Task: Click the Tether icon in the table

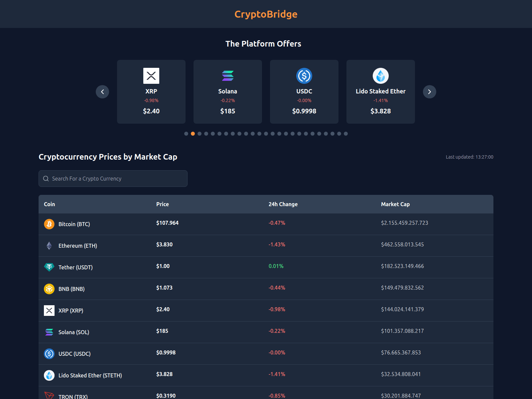Action: pos(49,267)
